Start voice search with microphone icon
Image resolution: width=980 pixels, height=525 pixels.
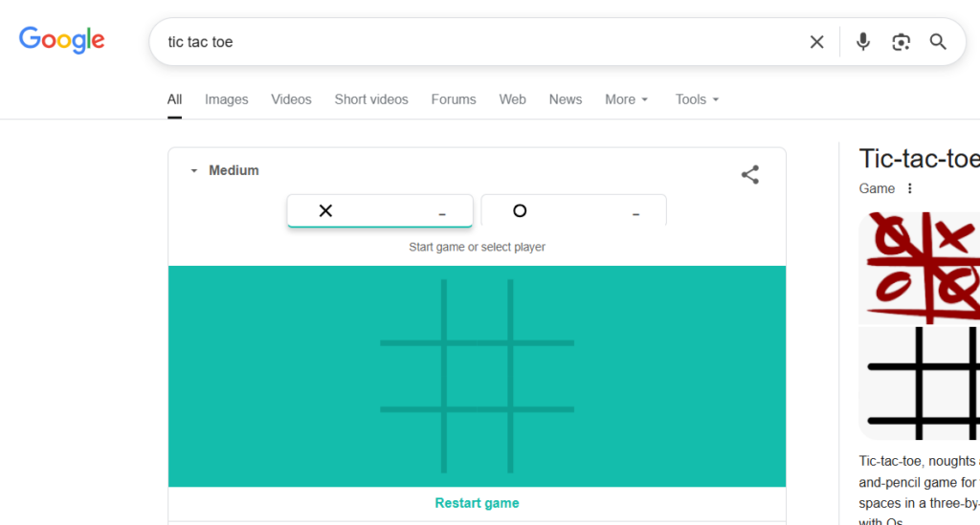pyautogui.click(x=863, y=42)
